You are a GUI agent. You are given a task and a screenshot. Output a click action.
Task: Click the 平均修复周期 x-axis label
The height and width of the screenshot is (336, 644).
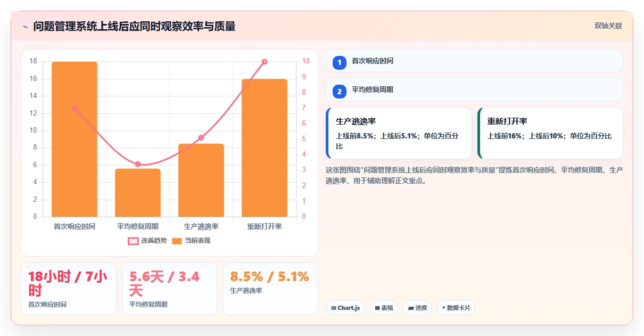coord(138,226)
